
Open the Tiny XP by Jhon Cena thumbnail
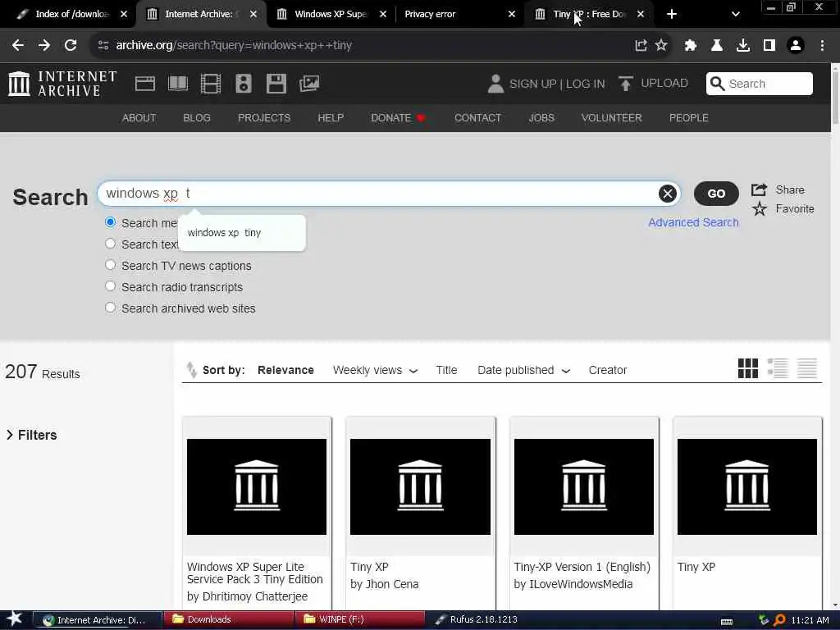[420, 486]
